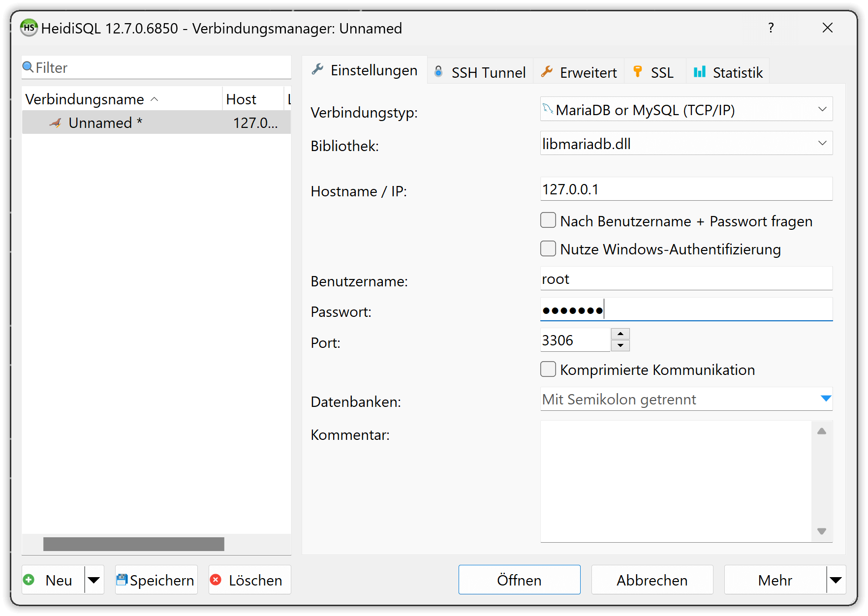Click the 127.0... host cell

pyautogui.click(x=256, y=123)
